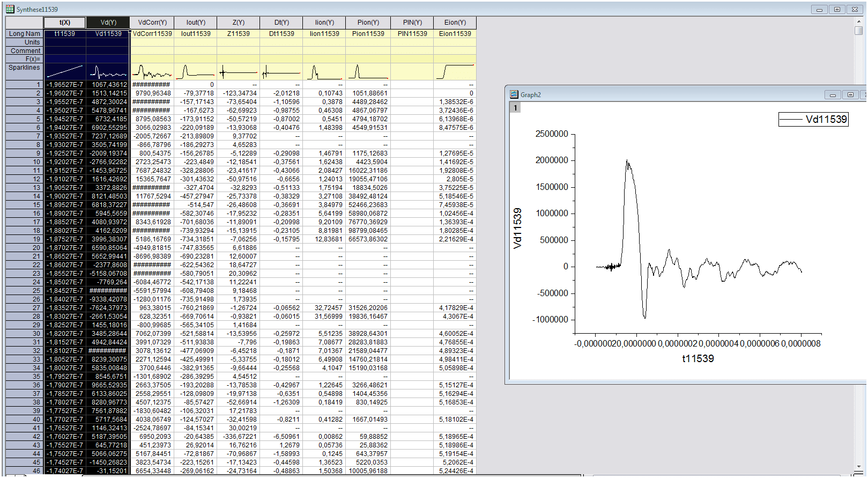Click the worksheet vertical scrollbar thumb
The height and width of the screenshot is (478, 868).
pos(858,31)
